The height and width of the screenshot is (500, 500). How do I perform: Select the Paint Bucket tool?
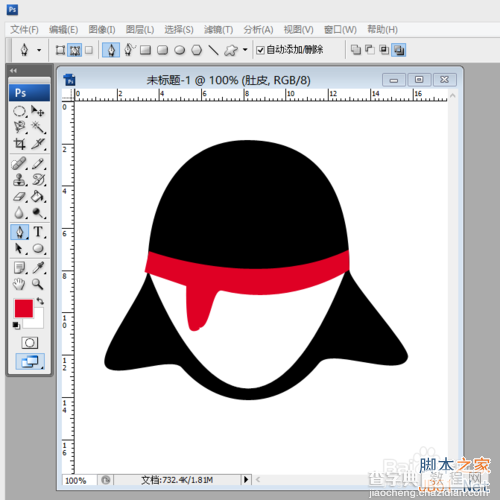(38, 197)
